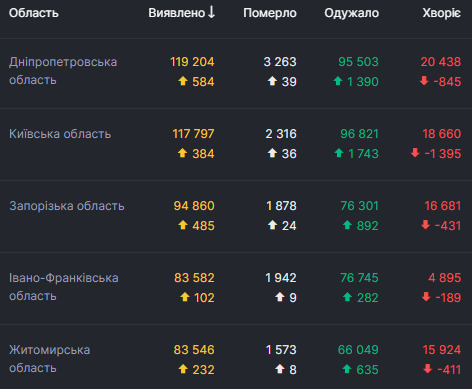472x389 pixels.
Task: Select the Івано-Франківська область row
Action: click(x=236, y=288)
